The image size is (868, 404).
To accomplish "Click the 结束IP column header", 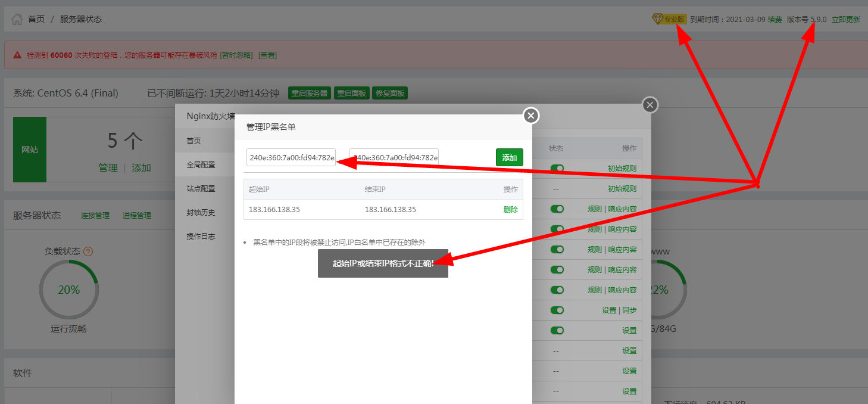I will 375,189.
